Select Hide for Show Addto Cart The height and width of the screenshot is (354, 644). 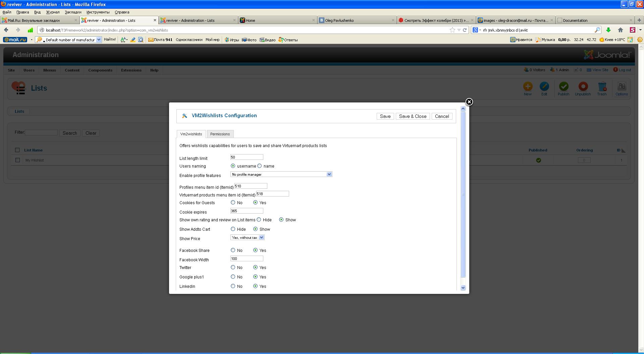pyautogui.click(x=233, y=229)
